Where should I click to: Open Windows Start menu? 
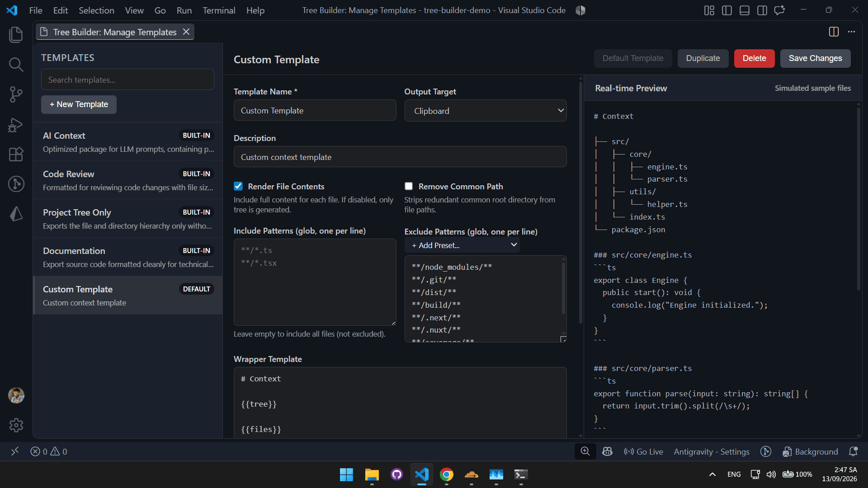pos(347,474)
